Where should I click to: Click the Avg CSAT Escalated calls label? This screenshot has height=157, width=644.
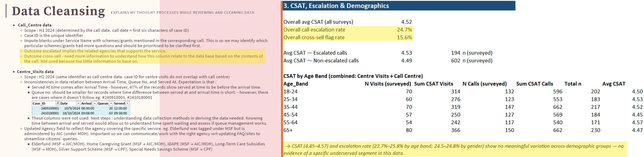pos(315,53)
